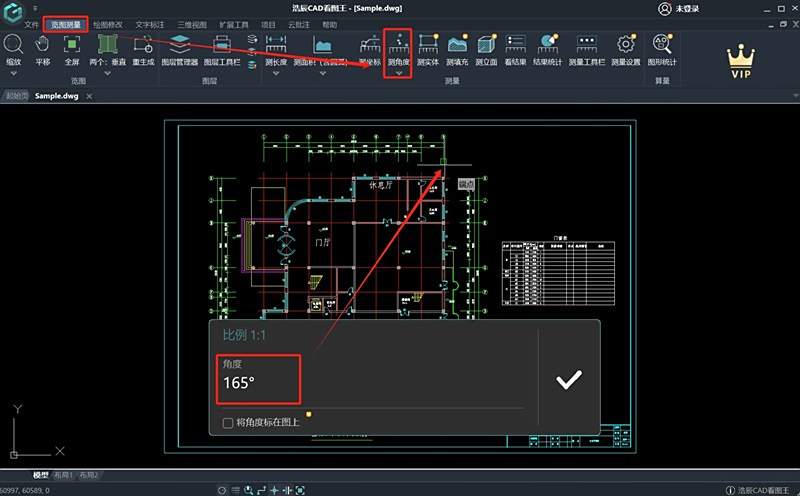Open the 图层管理器 layer manager
Viewport: 800px width, 496px height.
pyautogui.click(x=180, y=51)
